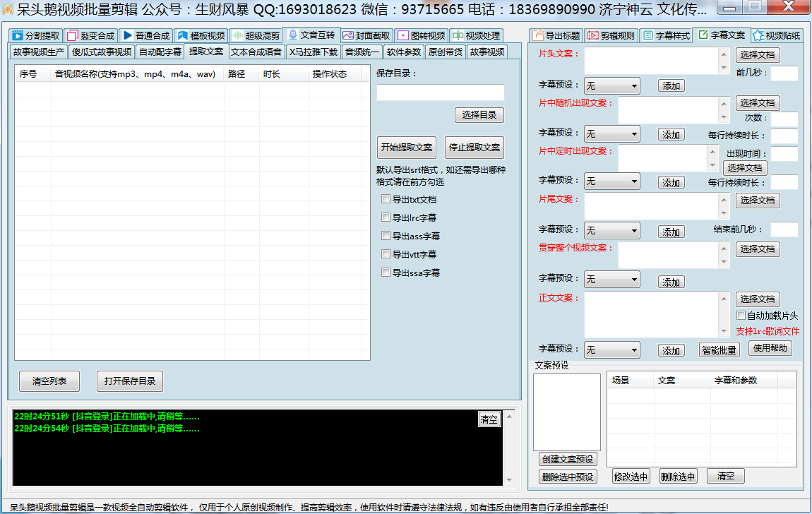Enable 导出txt文档 checkbox
812x514 pixels.
click(x=386, y=199)
